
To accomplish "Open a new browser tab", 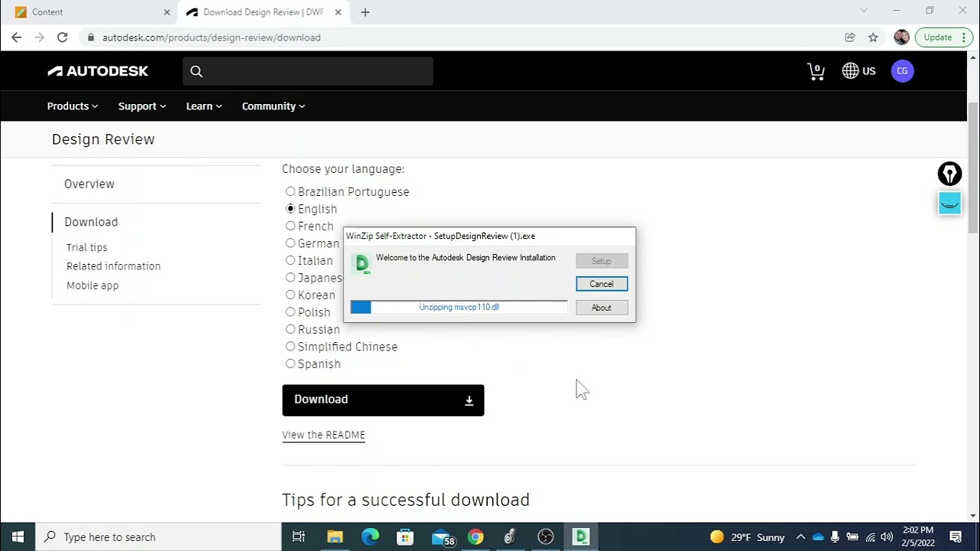I will coord(365,12).
